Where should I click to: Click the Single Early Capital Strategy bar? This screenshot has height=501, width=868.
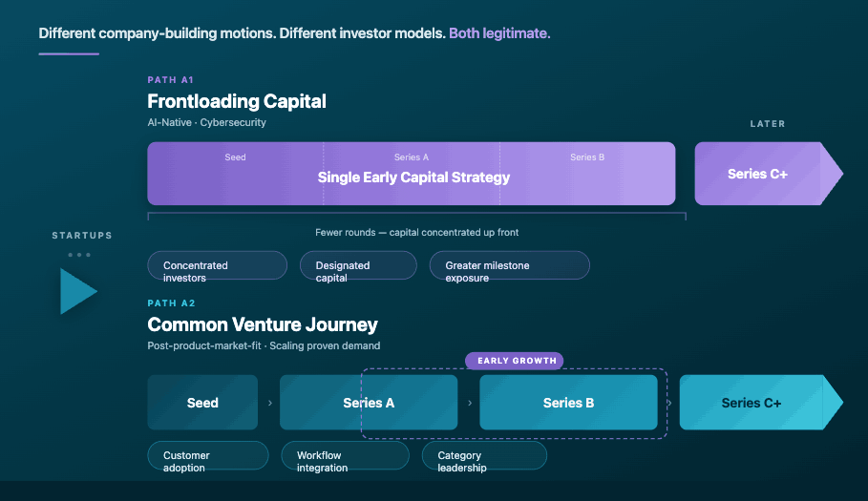point(412,174)
